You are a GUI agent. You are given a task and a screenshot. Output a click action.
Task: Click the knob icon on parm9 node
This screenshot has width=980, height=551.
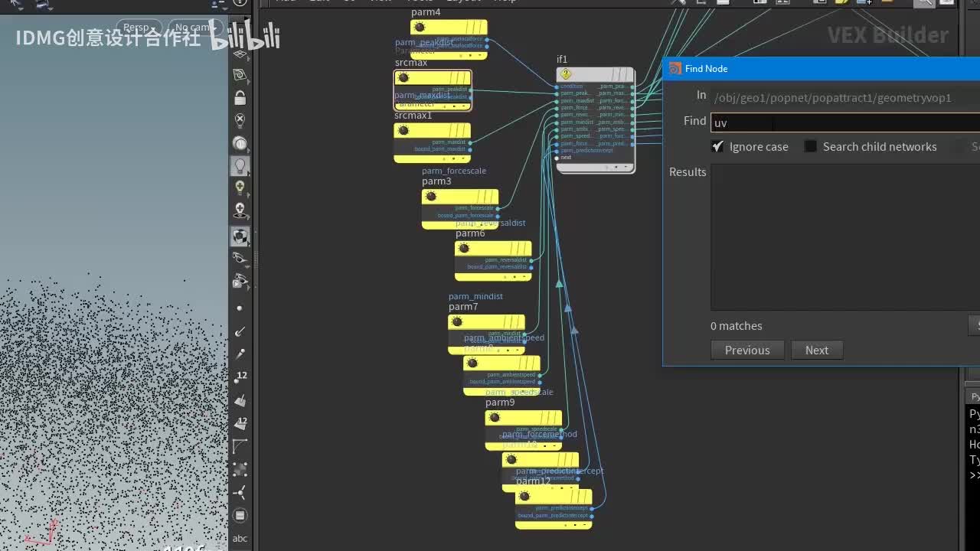(494, 417)
